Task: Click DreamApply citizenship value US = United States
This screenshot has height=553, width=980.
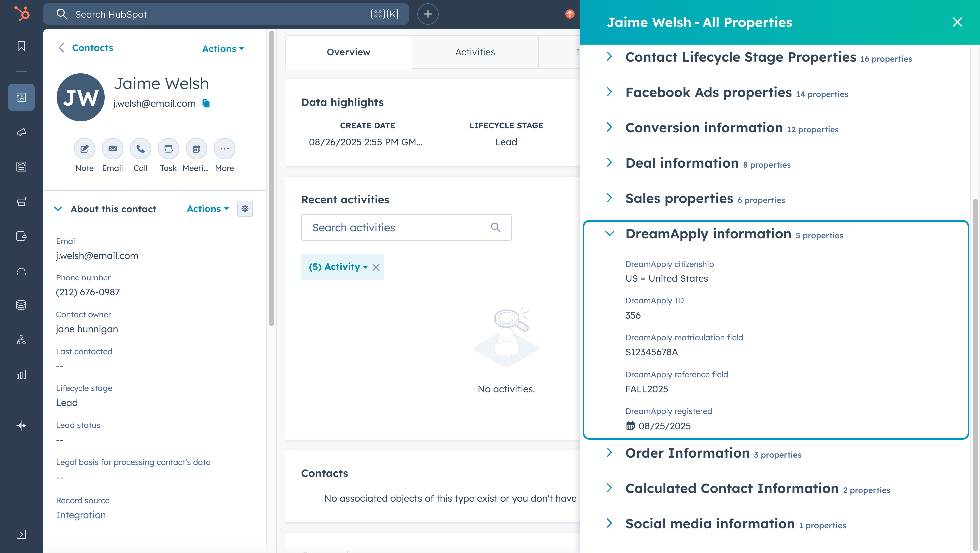Action: (x=667, y=279)
